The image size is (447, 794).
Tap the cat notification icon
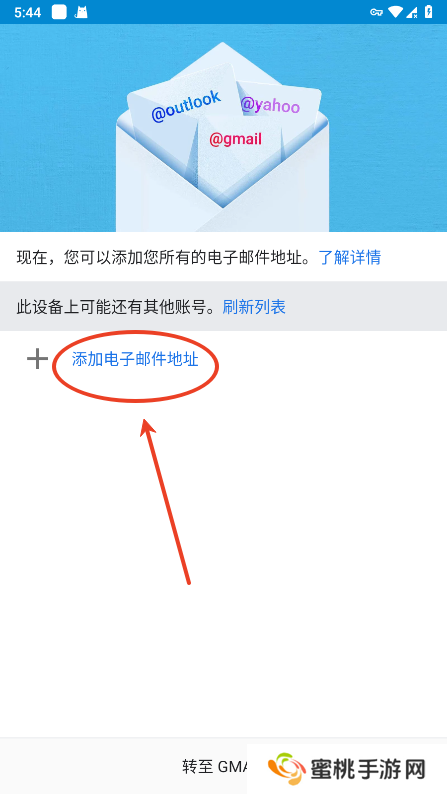pyautogui.click(x=81, y=12)
